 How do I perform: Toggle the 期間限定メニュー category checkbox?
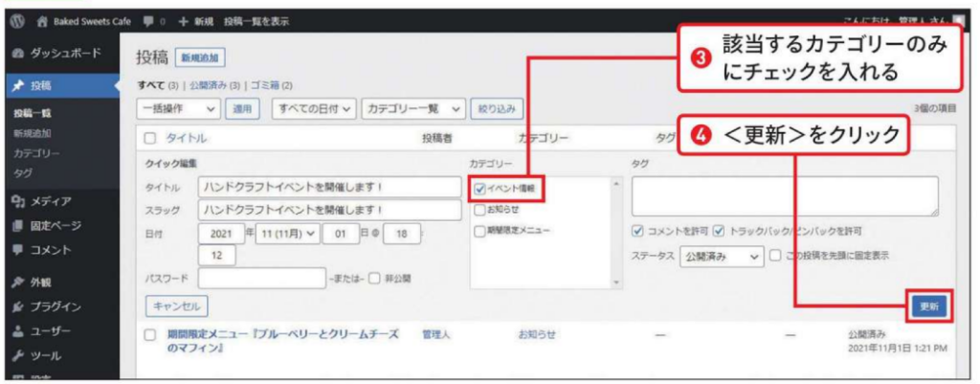coord(480,231)
